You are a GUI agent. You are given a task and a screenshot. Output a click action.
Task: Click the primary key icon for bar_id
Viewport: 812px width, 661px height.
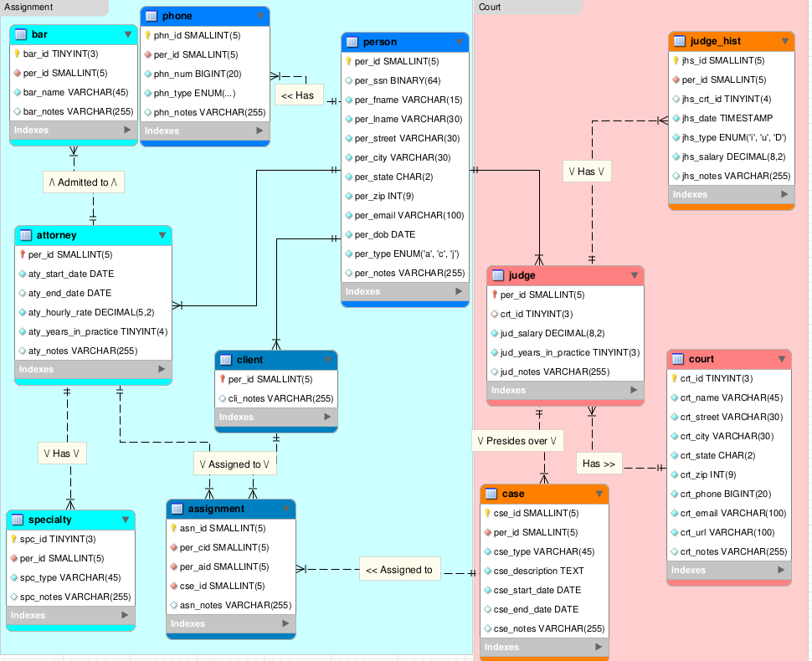tap(17, 54)
